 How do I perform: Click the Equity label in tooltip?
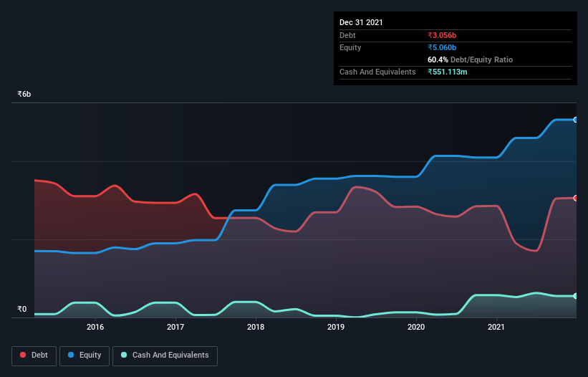point(350,47)
